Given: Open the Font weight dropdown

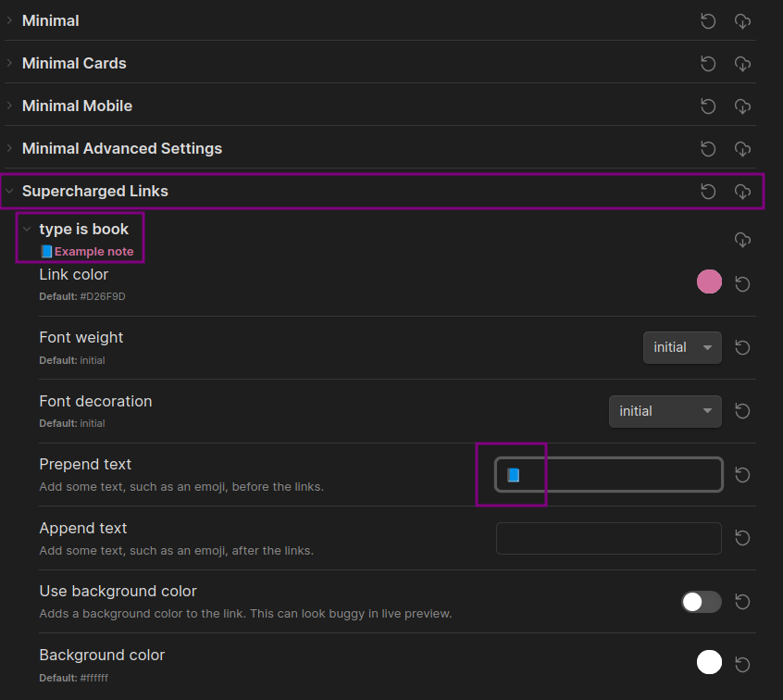Looking at the screenshot, I should click(x=682, y=347).
